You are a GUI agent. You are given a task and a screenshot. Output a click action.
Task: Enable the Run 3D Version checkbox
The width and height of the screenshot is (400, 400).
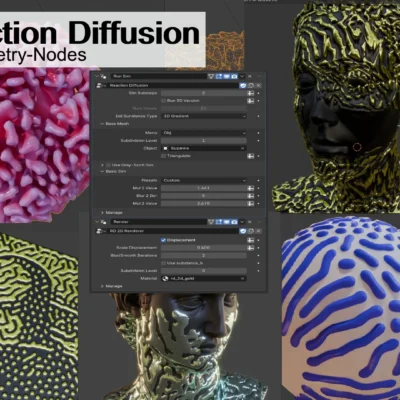(x=163, y=101)
